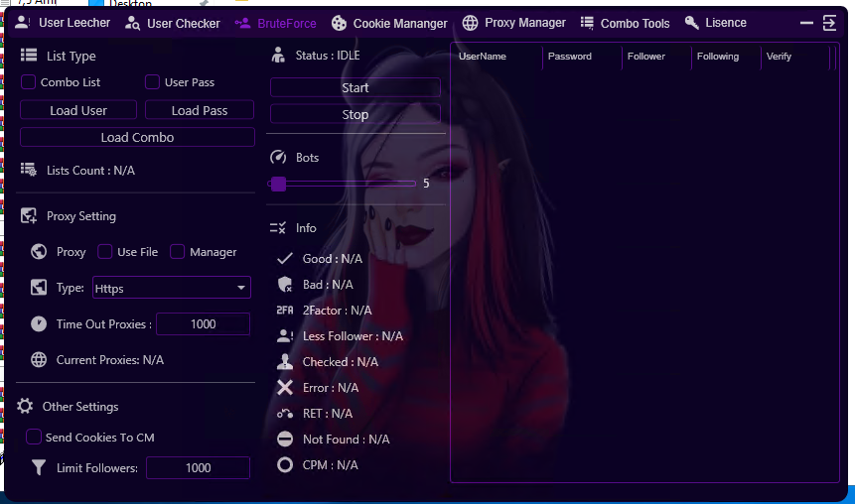Click the Proxy Setting icon
Viewport: 855px width, 504px height.
click(x=29, y=215)
